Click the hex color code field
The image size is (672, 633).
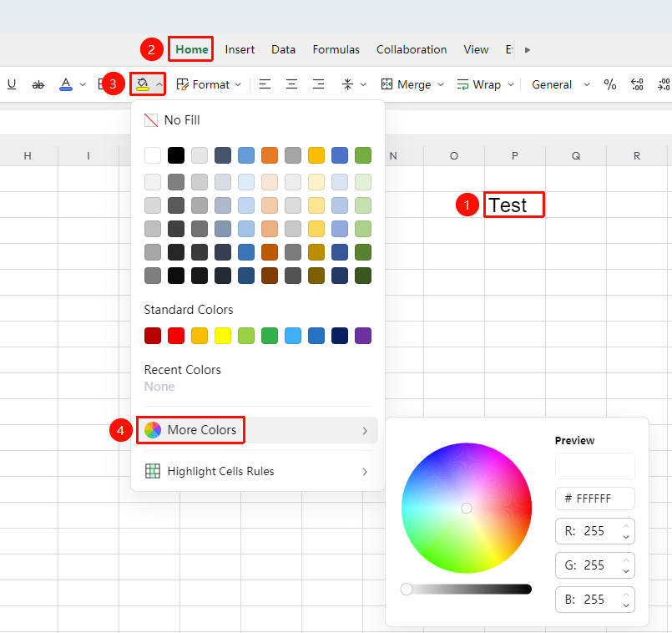click(x=595, y=499)
